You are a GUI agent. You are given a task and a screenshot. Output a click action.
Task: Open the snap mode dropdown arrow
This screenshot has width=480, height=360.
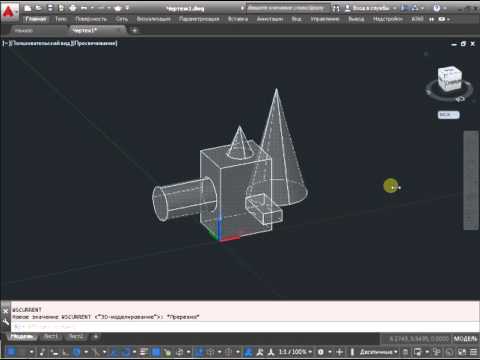click(32, 352)
